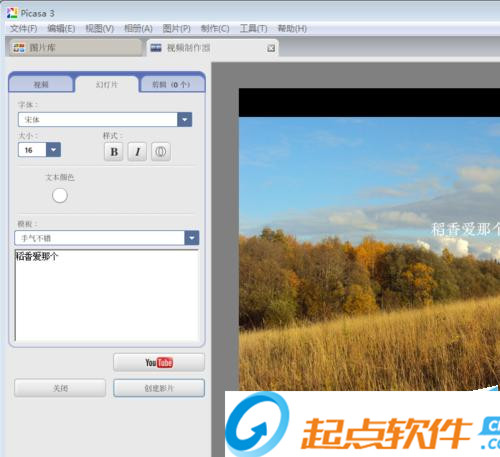Expand the font dropdown arrow
The width and height of the screenshot is (500, 457).
(185, 120)
